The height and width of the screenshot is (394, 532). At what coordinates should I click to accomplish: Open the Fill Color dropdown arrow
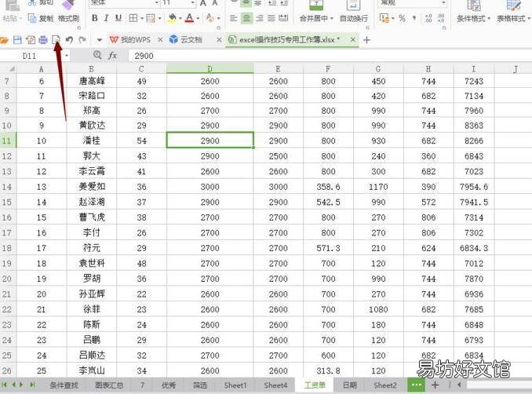[180, 18]
